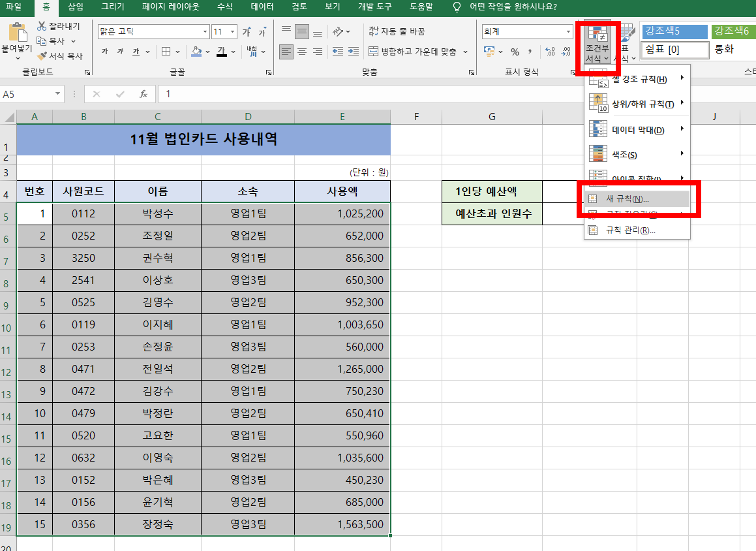The height and width of the screenshot is (551, 756).
Task: Click the formula bar cancel X icon
Action: [97, 94]
